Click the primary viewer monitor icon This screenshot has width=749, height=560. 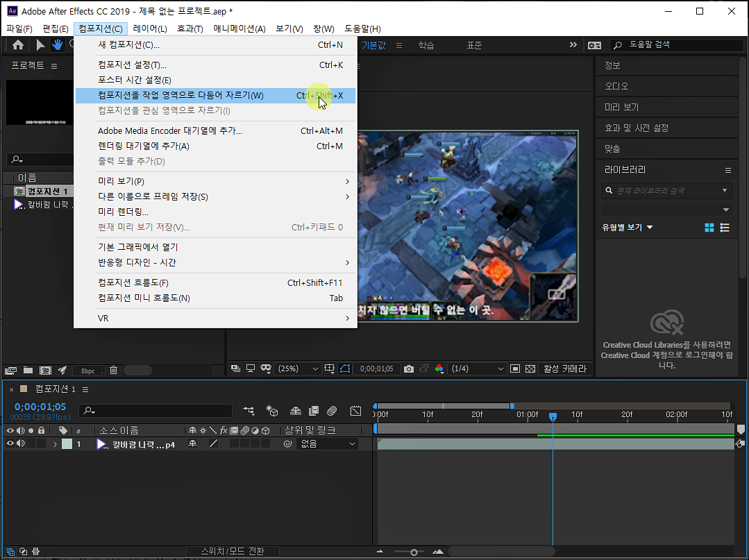251,368
